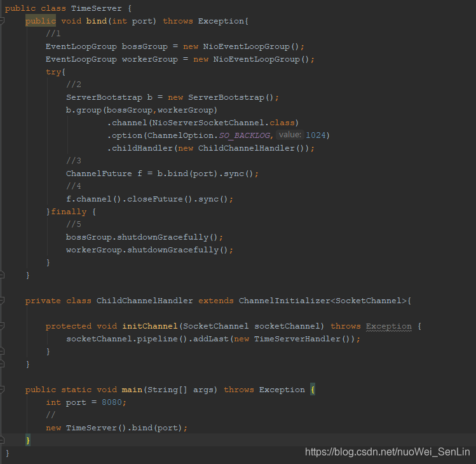Click NioServerSocketChannel in the channel call
Viewport: 476px width, 464px height.
tap(208, 123)
